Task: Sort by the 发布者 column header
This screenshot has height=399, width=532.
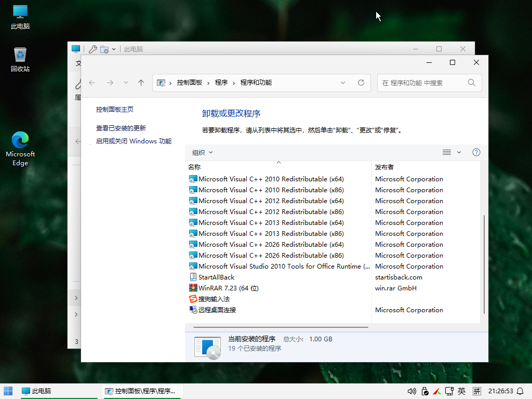Action: coord(426,167)
